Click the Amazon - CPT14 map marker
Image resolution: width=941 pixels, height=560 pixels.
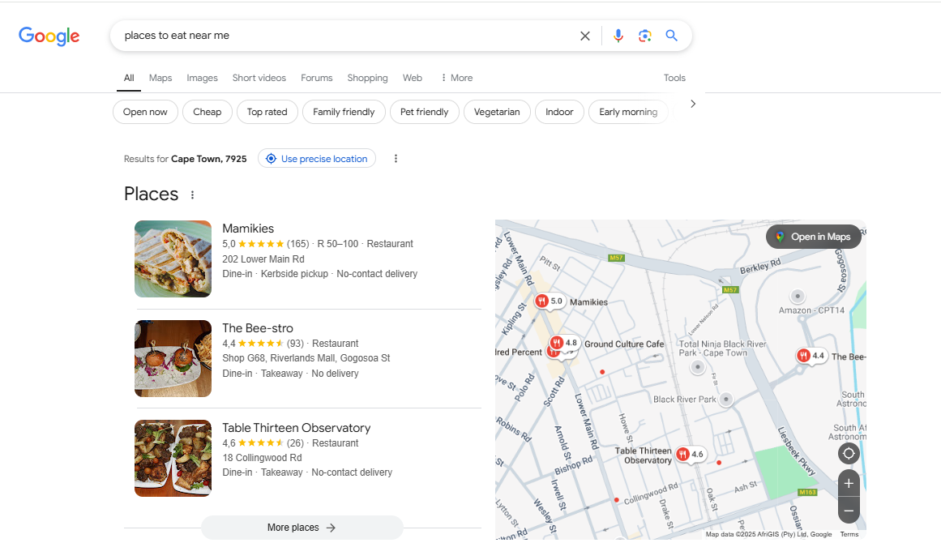(x=798, y=296)
